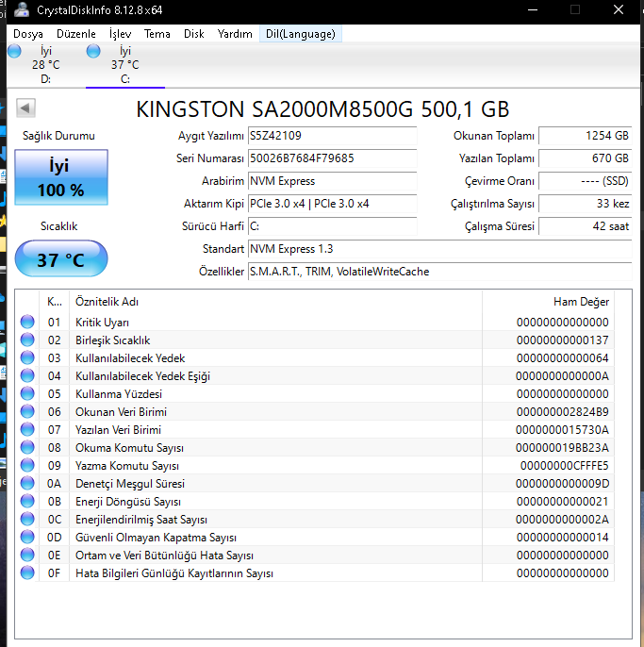Open the Düzenle menu
This screenshot has width=644, height=647.
pos(76,34)
